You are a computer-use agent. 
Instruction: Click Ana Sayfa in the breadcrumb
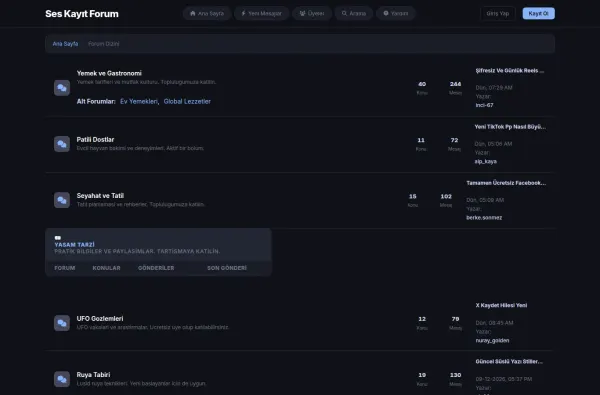click(65, 44)
